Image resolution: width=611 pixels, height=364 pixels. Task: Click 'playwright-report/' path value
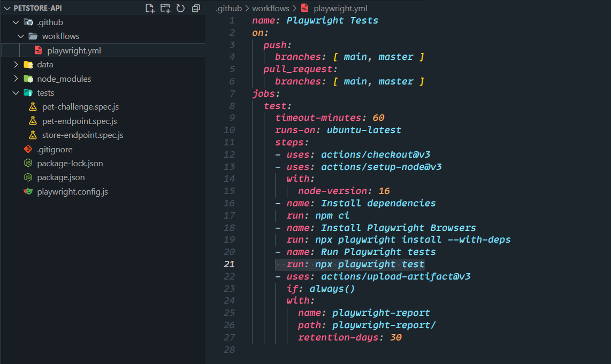point(384,326)
